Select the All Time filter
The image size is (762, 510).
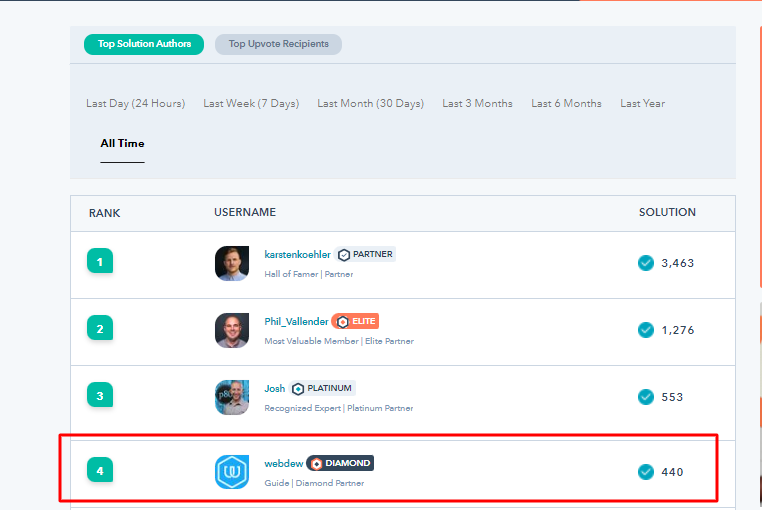point(122,143)
